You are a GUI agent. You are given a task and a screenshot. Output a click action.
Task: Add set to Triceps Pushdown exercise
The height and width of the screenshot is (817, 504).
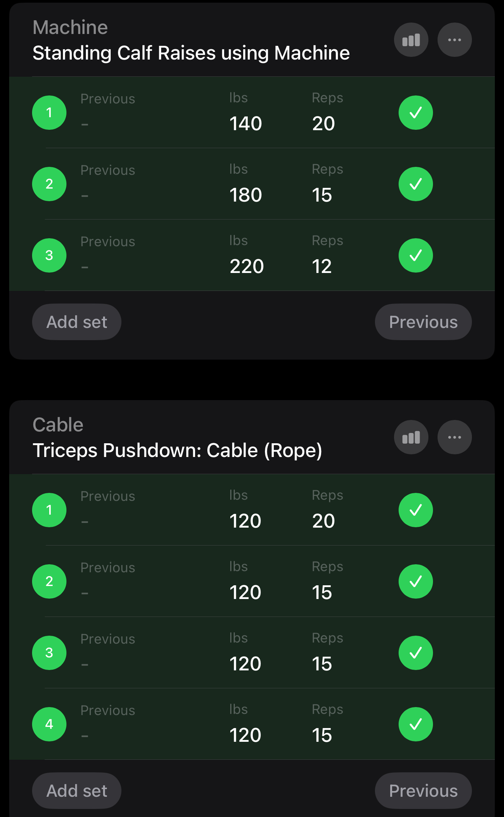pyautogui.click(x=77, y=791)
